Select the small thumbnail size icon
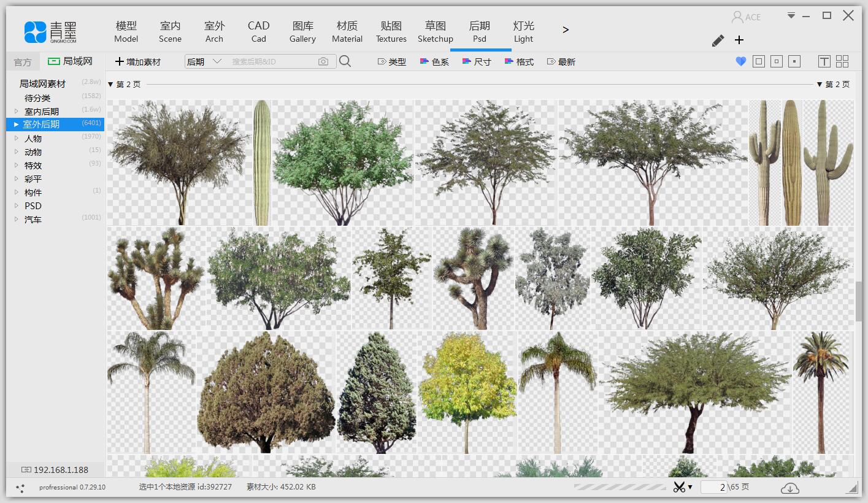The width and height of the screenshot is (868, 503). 794,61
